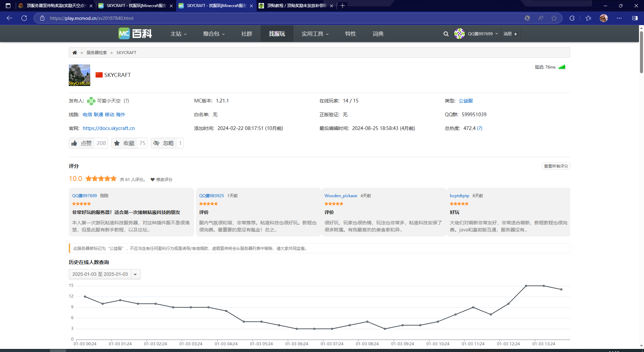Click the last data point on player chart
644x352 pixels.
561,290
